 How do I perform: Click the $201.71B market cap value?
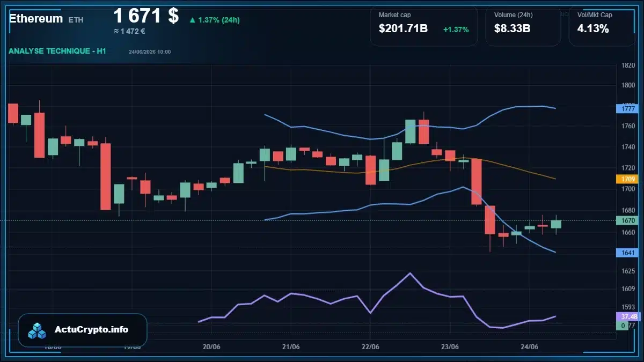(403, 29)
